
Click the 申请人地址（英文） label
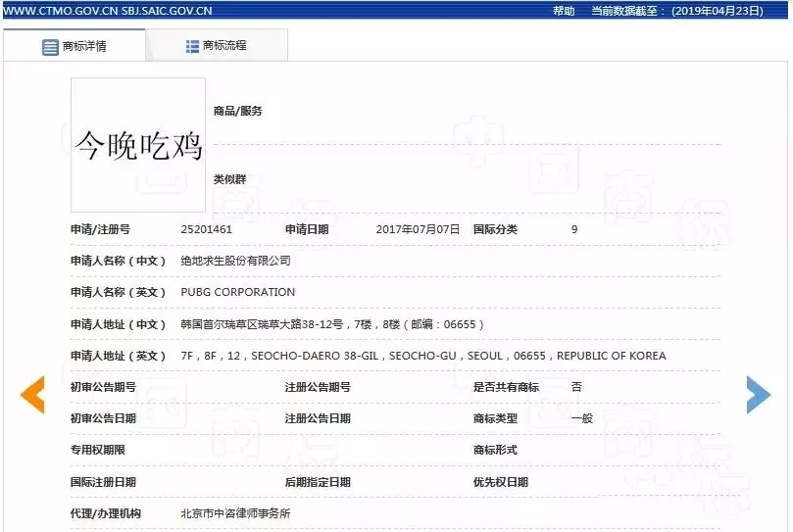pyautogui.click(x=118, y=356)
